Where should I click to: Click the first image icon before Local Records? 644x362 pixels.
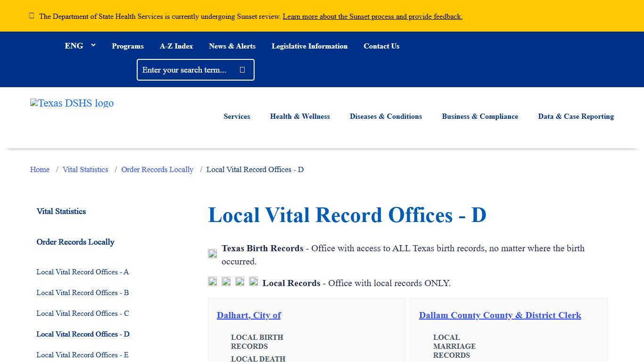pos(212,281)
